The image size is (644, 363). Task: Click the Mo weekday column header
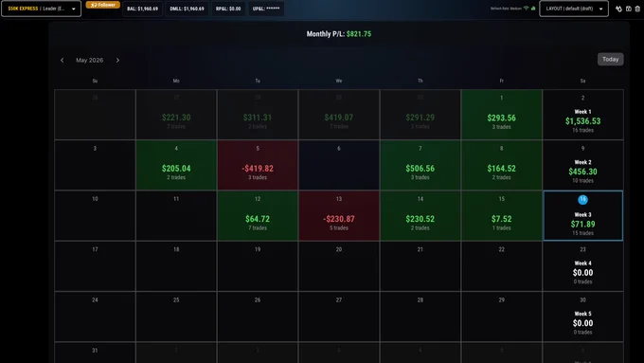176,81
